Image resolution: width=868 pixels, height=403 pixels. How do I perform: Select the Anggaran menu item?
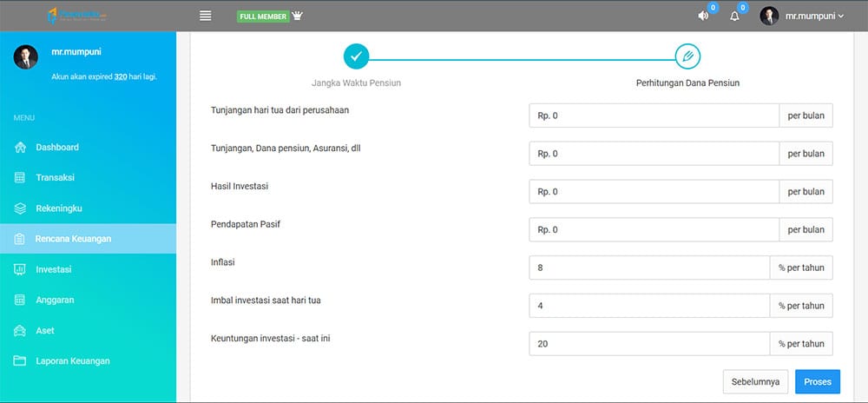click(55, 301)
